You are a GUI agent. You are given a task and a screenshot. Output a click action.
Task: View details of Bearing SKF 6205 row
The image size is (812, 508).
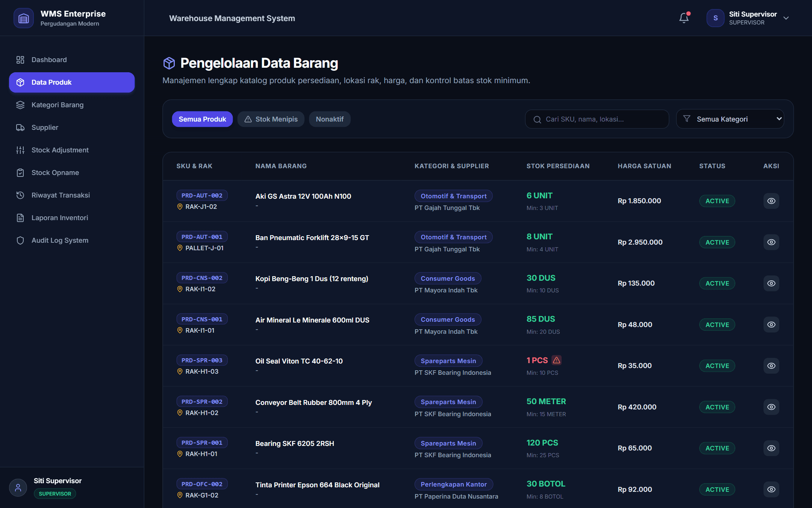click(771, 448)
